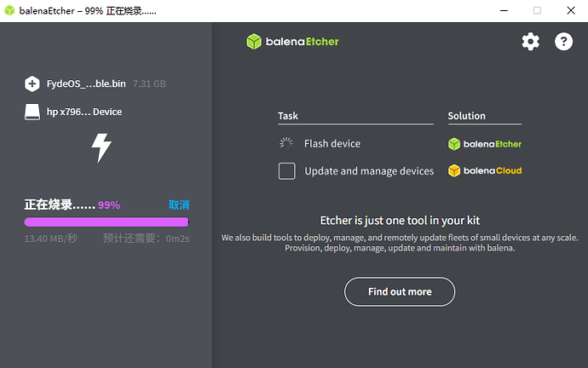Click the Flash device task label
The width and height of the screenshot is (588, 368).
[x=332, y=144]
